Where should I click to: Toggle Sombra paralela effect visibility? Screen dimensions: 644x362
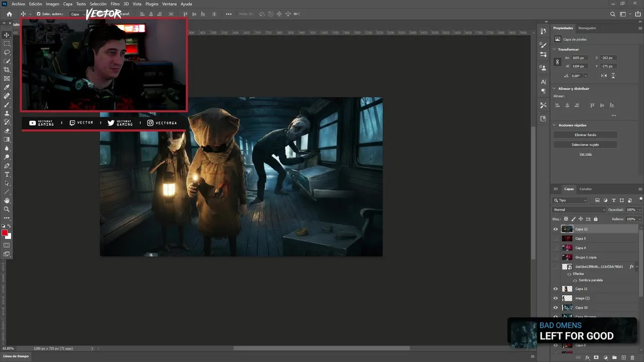tap(575, 281)
